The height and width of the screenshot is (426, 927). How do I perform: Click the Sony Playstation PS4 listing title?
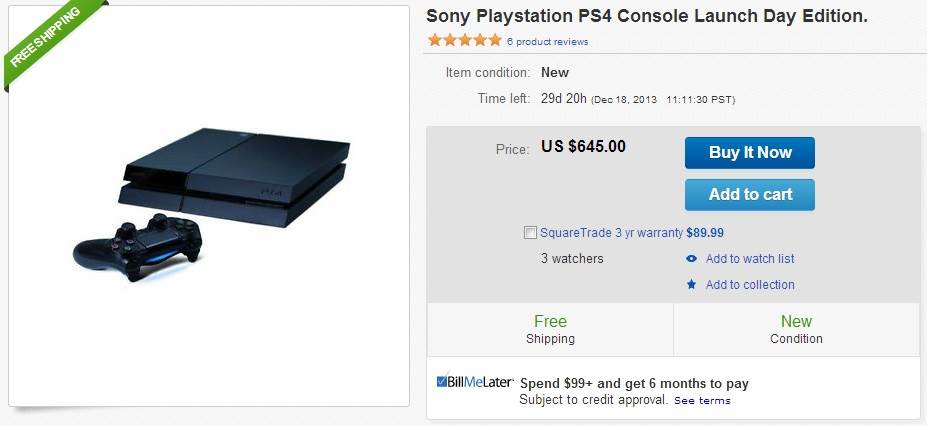tap(647, 17)
